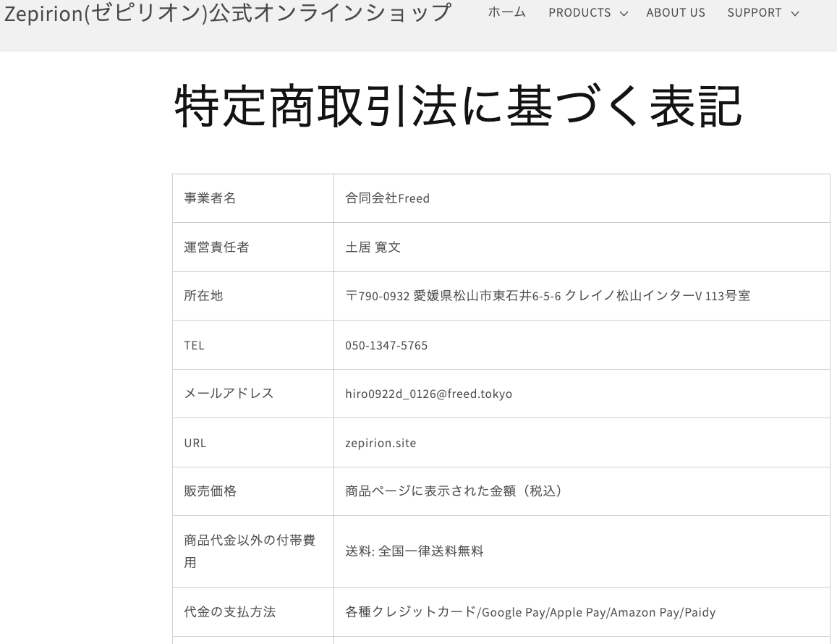837x644 pixels.
Task: Click the 合同会社Freed company name cell
Action: pos(388,198)
